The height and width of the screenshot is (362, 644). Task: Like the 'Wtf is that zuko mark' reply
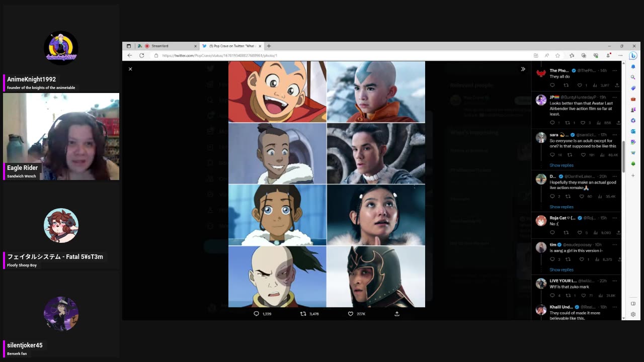point(583,296)
